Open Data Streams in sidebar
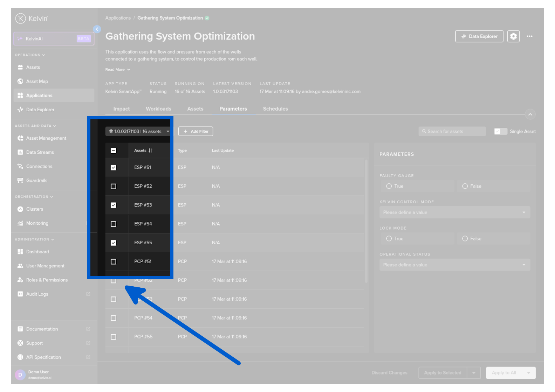Image resolution: width=555 pixels, height=392 pixels. tap(40, 152)
